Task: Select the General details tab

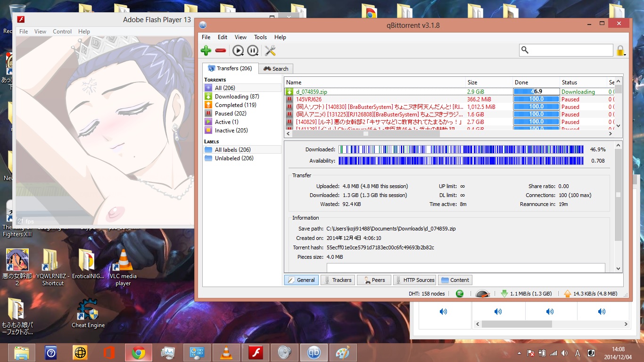Action: (x=301, y=280)
